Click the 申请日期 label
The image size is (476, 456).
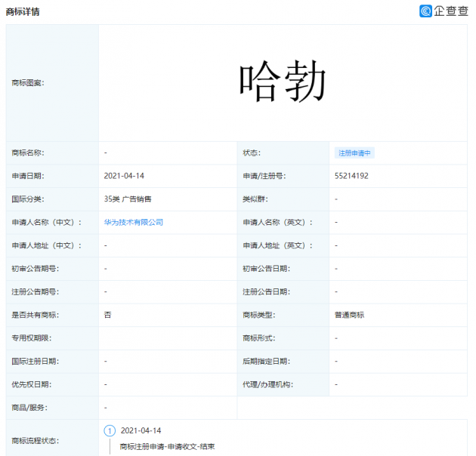click(28, 176)
